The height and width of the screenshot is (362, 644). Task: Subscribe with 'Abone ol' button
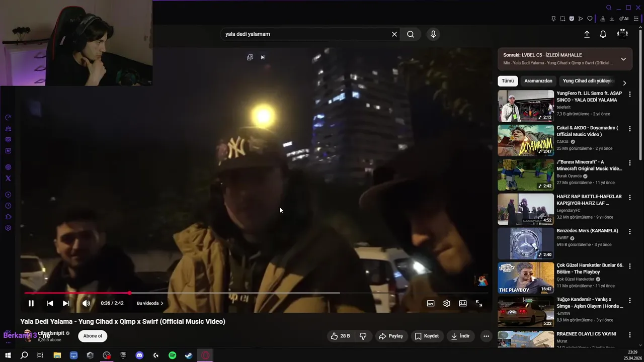(93, 336)
